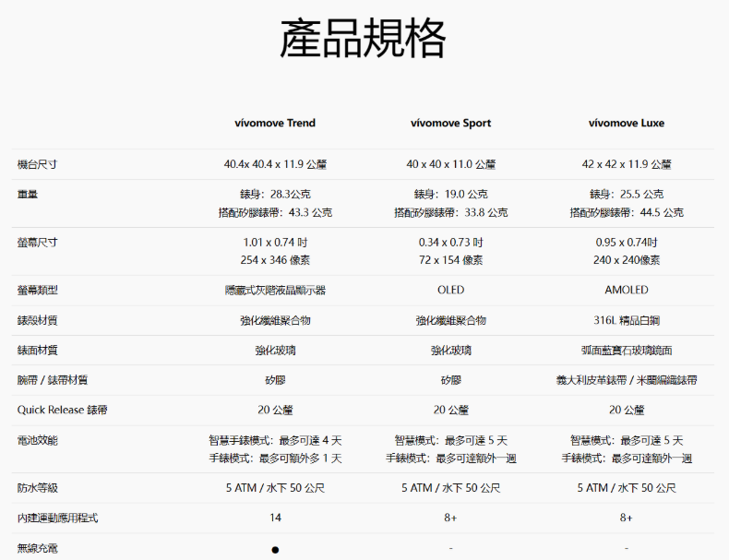Click the 0.95 x 0.74吋 screen size
The width and height of the screenshot is (729, 560).
point(627,242)
